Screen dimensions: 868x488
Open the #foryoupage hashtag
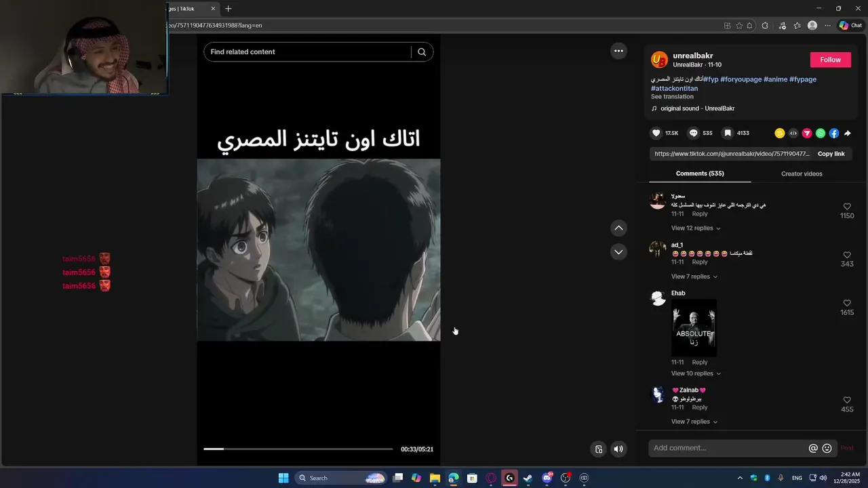(x=741, y=79)
